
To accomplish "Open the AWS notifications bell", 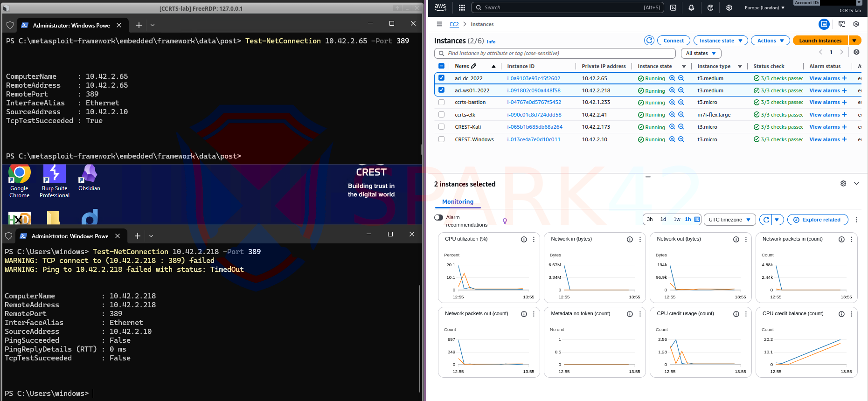I will 691,7.
